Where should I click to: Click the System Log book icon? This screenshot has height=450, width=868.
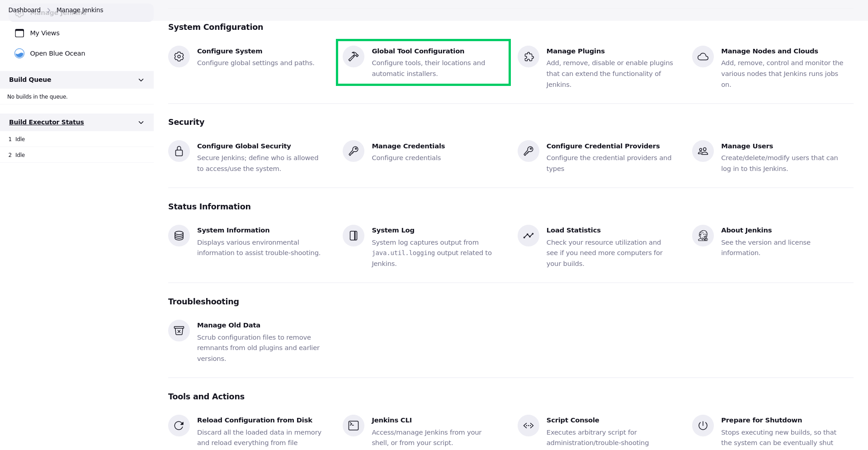[x=354, y=236]
